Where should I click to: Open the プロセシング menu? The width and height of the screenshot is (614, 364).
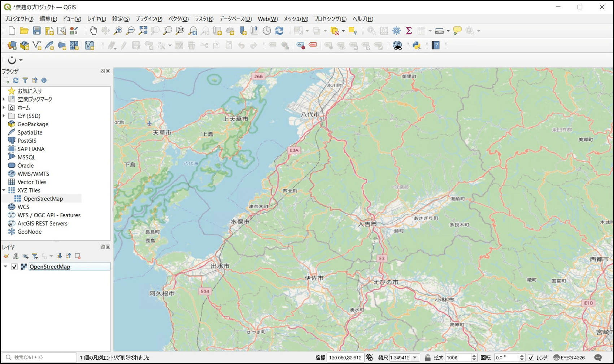click(x=330, y=19)
